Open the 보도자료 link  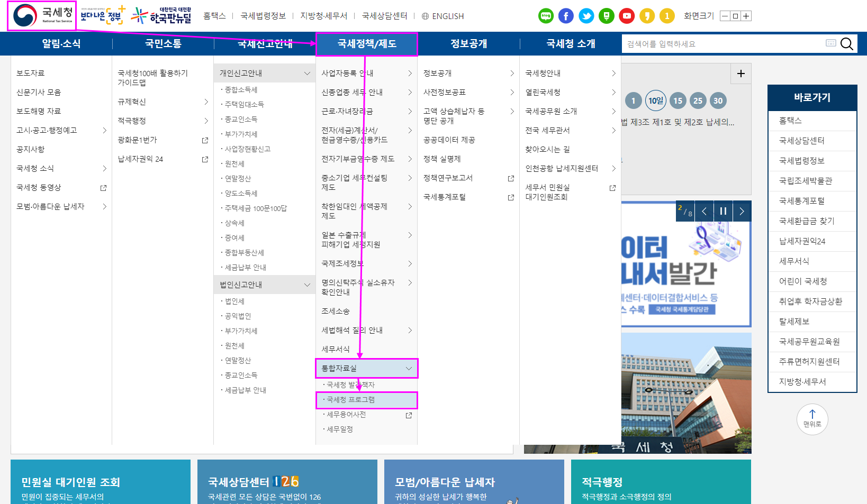click(x=31, y=73)
